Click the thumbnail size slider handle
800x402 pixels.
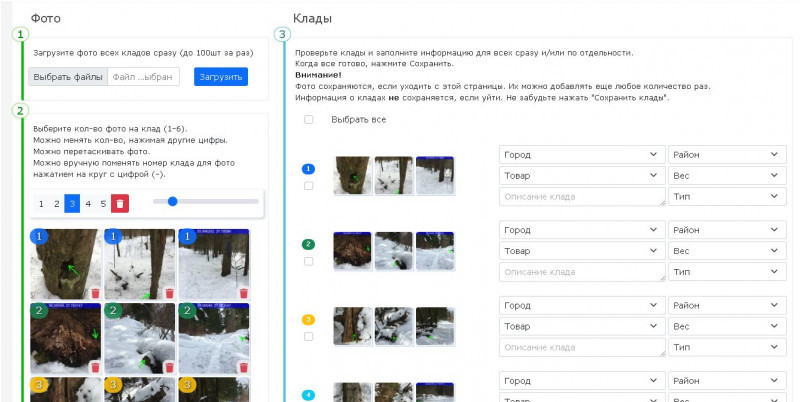coord(173,201)
